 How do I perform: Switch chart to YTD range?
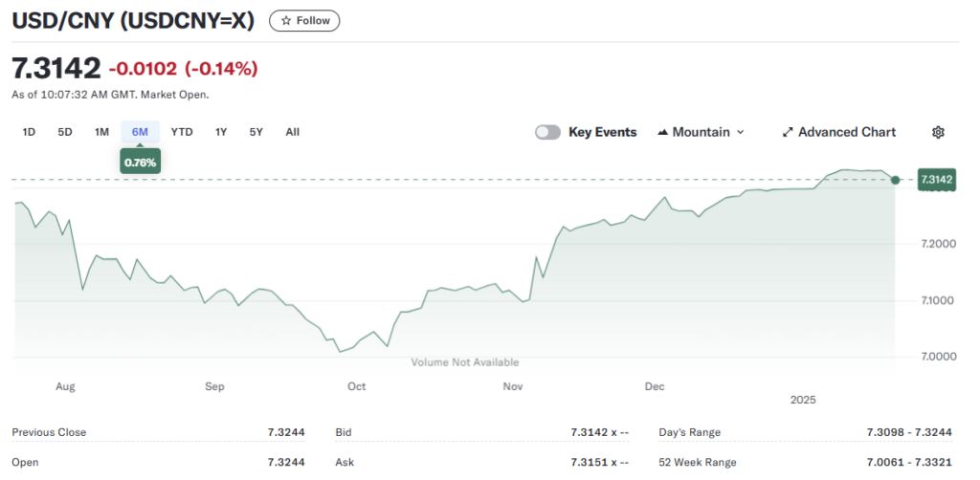tap(182, 132)
